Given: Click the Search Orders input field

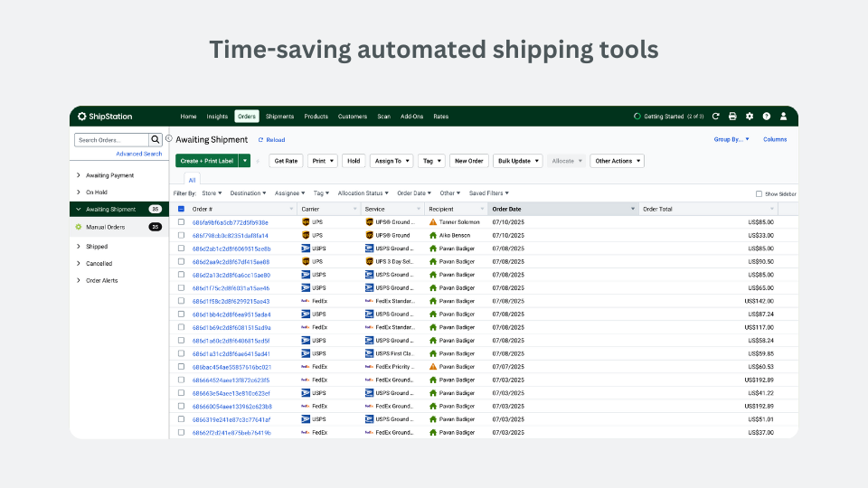Looking at the screenshot, I should 112,140.
